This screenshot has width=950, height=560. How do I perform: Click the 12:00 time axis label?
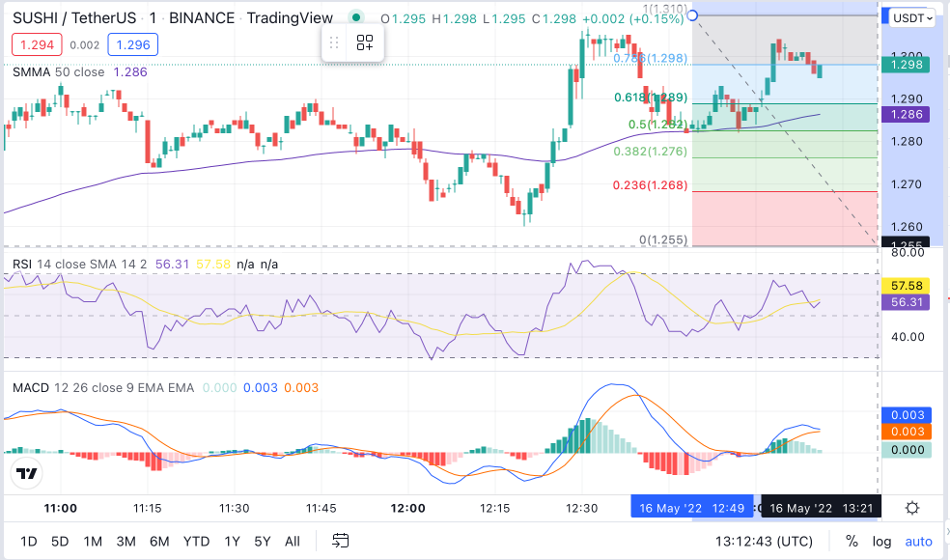point(407,508)
